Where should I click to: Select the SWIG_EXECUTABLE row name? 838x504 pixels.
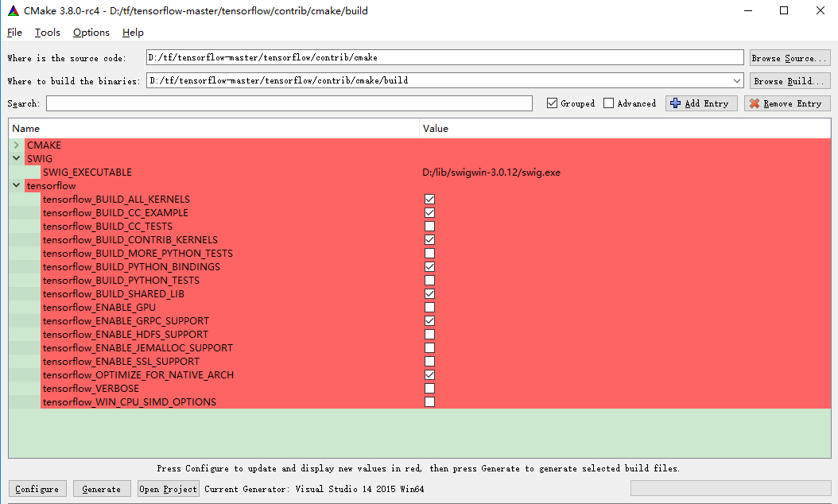(87, 172)
